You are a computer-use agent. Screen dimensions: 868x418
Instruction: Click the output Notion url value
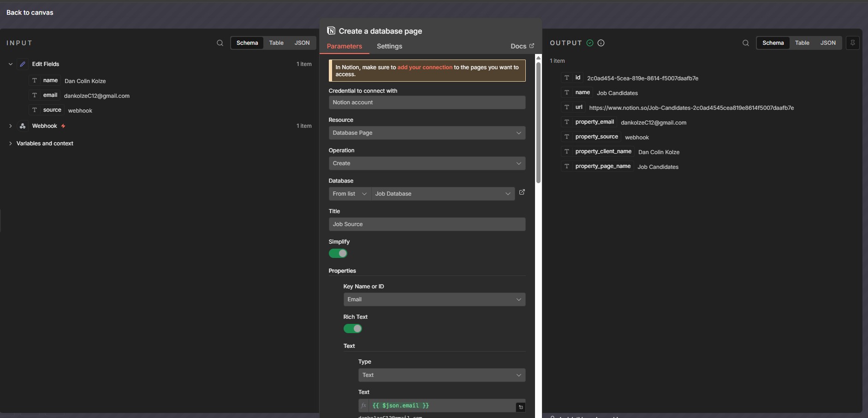(691, 108)
